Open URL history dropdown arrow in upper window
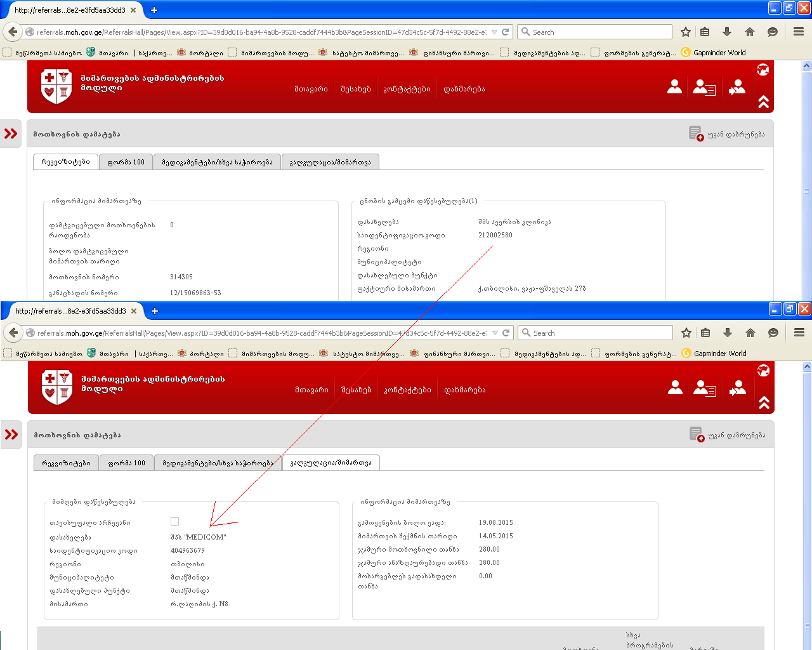Viewport: 812px width, 650px height. pyautogui.click(x=494, y=32)
